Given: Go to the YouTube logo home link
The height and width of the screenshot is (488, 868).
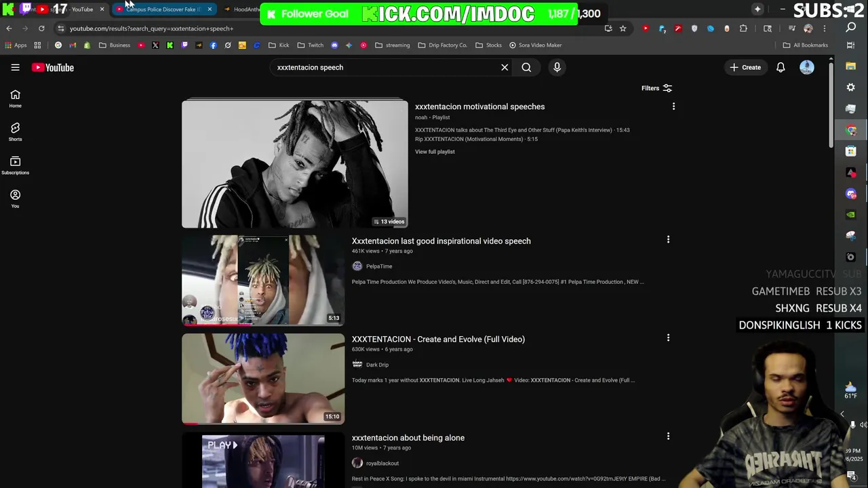Looking at the screenshot, I should tap(53, 67).
